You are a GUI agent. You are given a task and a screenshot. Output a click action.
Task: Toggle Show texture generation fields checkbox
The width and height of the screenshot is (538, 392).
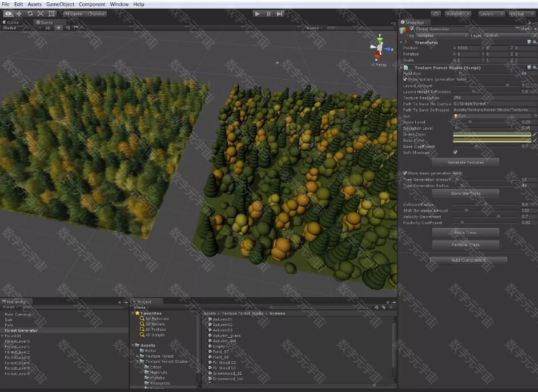pyautogui.click(x=405, y=79)
